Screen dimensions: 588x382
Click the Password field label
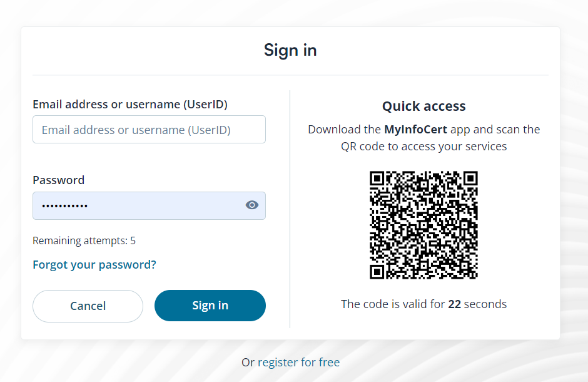(x=58, y=180)
